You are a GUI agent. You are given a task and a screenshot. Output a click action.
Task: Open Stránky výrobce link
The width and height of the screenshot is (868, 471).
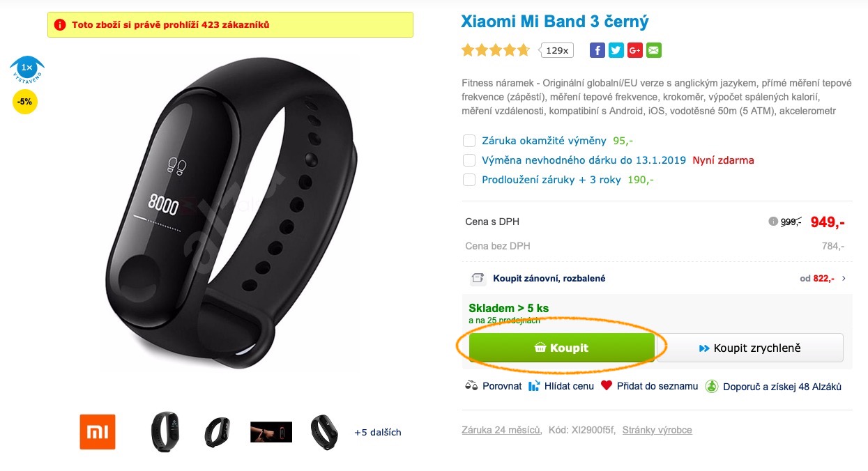pyautogui.click(x=657, y=430)
